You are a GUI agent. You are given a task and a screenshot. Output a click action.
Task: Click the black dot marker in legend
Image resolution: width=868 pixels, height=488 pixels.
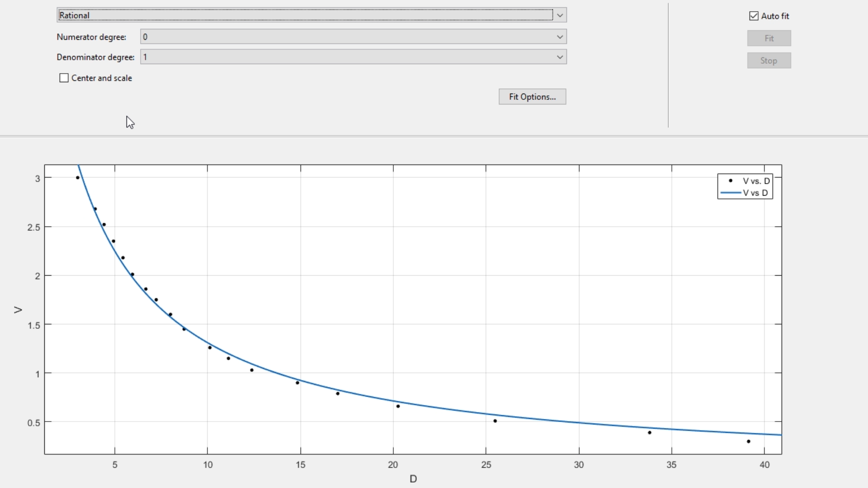pyautogui.click(x=731, y=181)
